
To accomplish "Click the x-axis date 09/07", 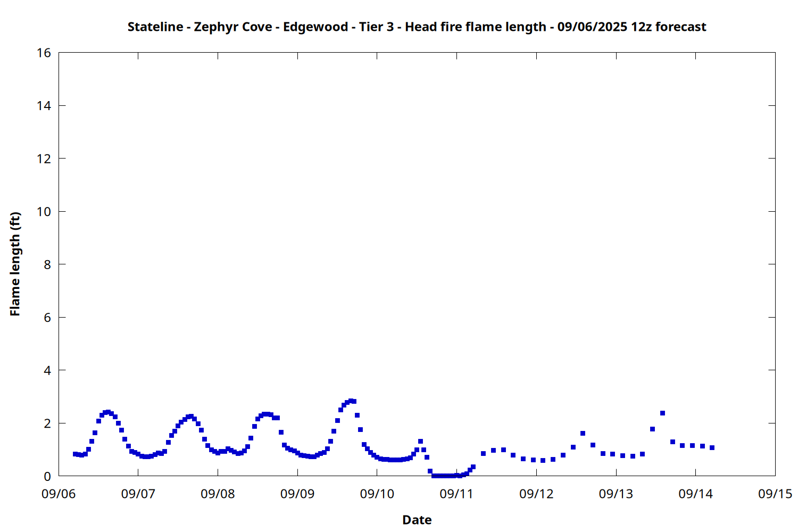I will (x=138, y=494).
